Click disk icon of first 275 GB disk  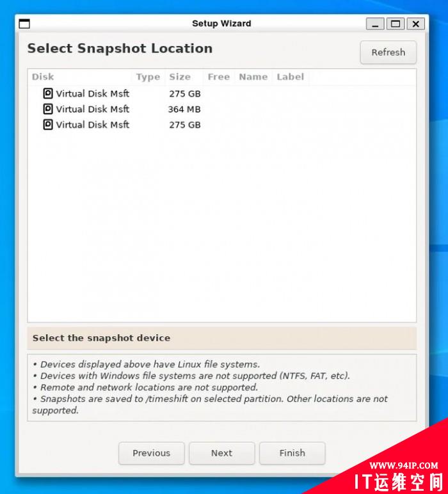point(48,93)
